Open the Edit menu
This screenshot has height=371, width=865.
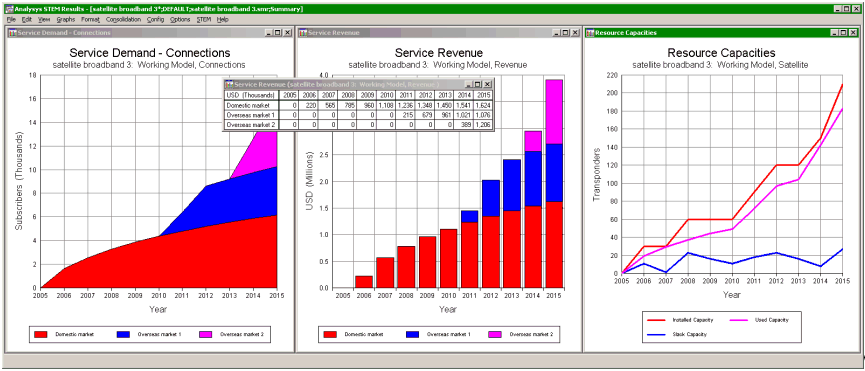point(26,19)
